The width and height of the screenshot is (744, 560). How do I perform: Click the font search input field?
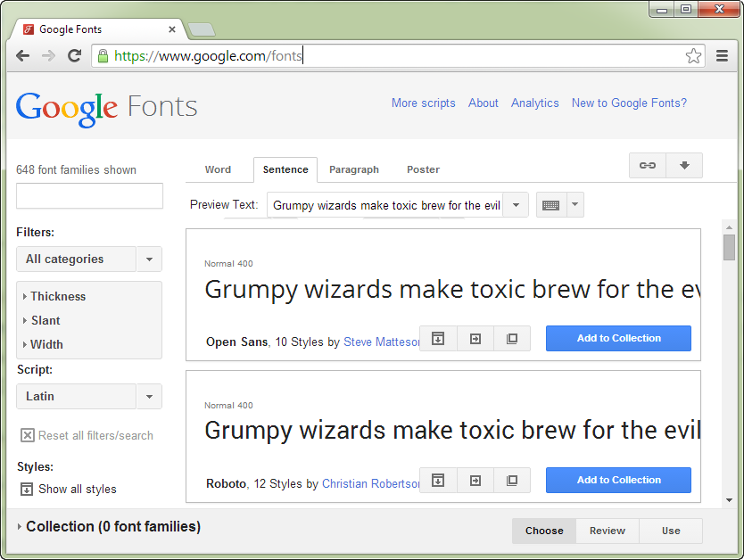[90, 196]
